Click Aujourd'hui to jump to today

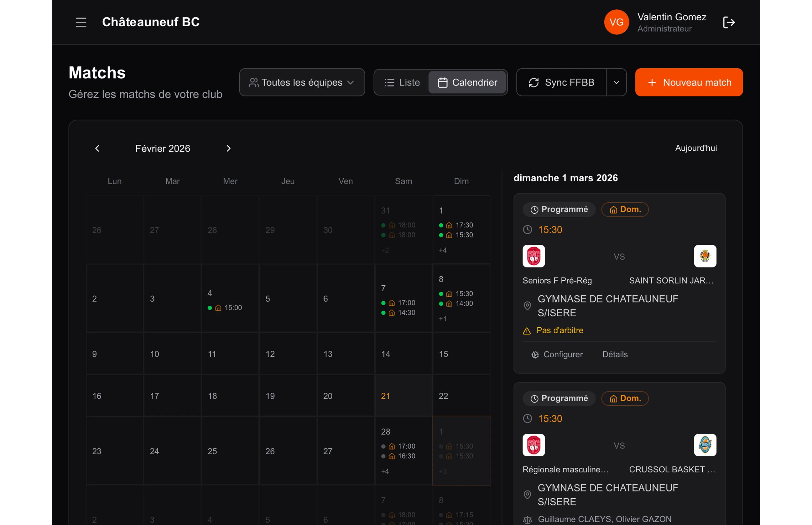tap(696, 148)
